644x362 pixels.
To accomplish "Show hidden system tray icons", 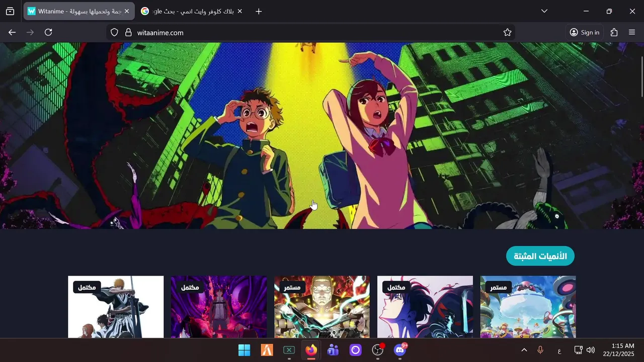I will click(x=524, y=350).
